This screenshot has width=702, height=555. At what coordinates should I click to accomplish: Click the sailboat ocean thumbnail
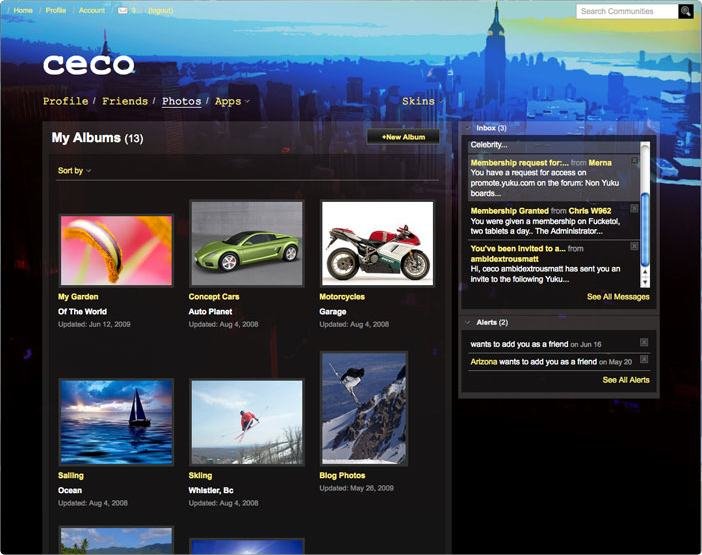[x=116, y=422]
